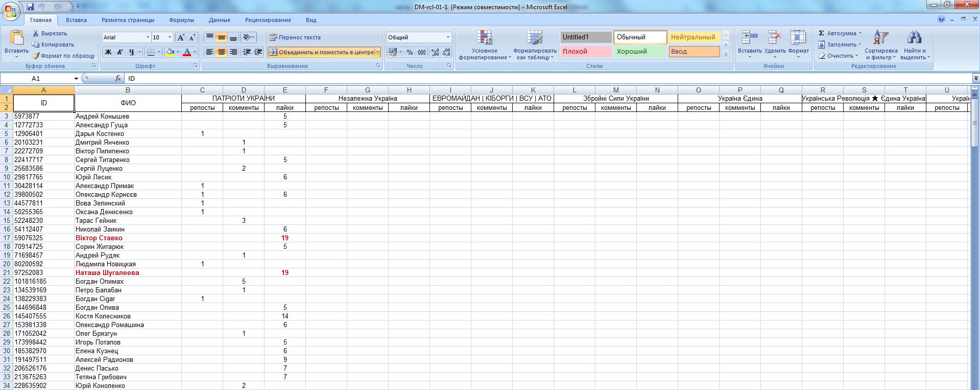Open the Name Box dropdown arrow
Screen dimensions: 980x390
click(x=76, y=78)
